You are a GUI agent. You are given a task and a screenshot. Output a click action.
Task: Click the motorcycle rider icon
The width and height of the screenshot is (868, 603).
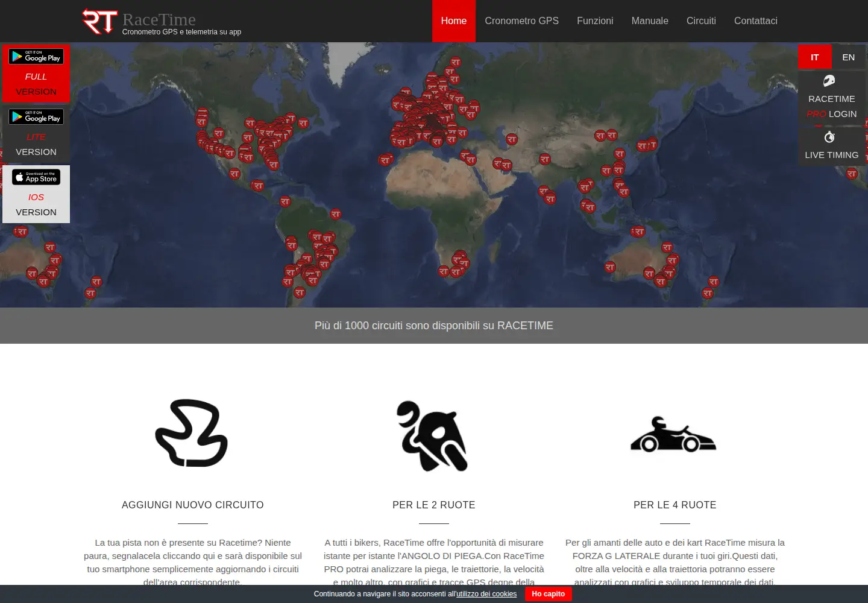pos(432,436)
